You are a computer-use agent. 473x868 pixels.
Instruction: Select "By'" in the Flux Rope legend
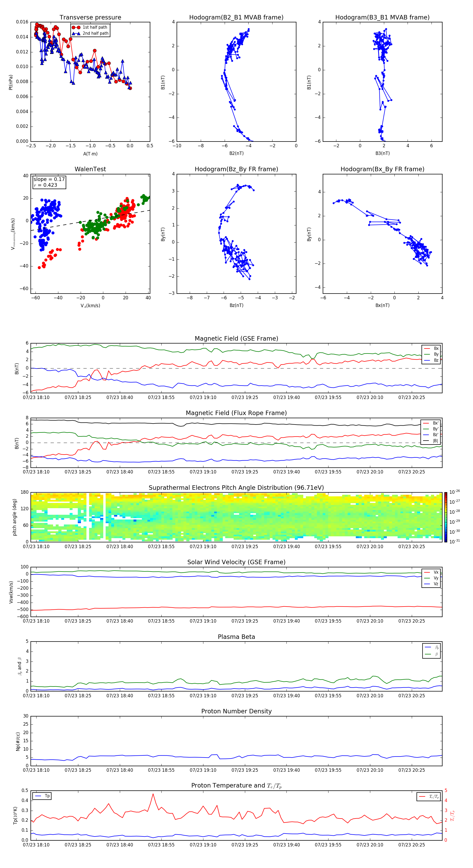tap(436, 429)
